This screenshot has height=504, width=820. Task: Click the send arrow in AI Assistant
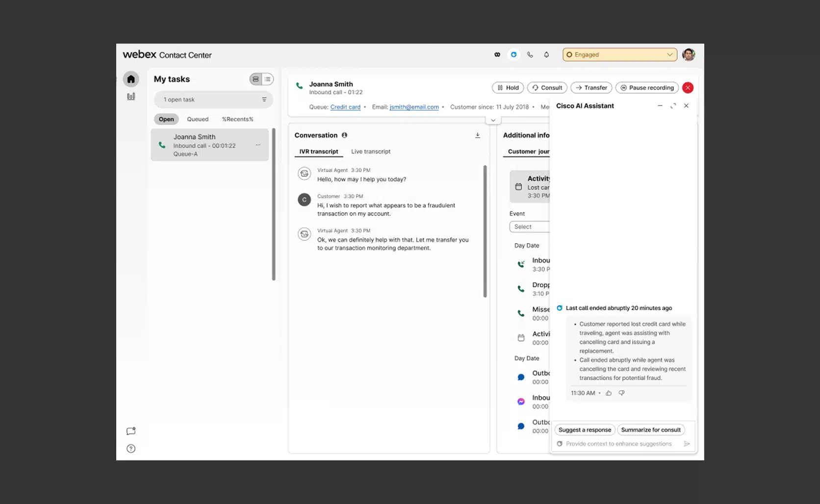click(687, 444)
